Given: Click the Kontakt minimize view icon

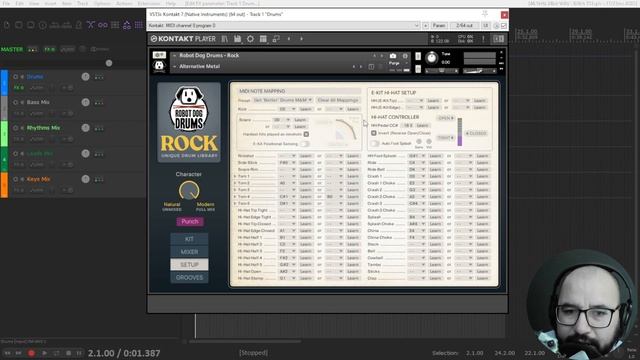Looking at the screenshot, I should [x=276, y=39].
